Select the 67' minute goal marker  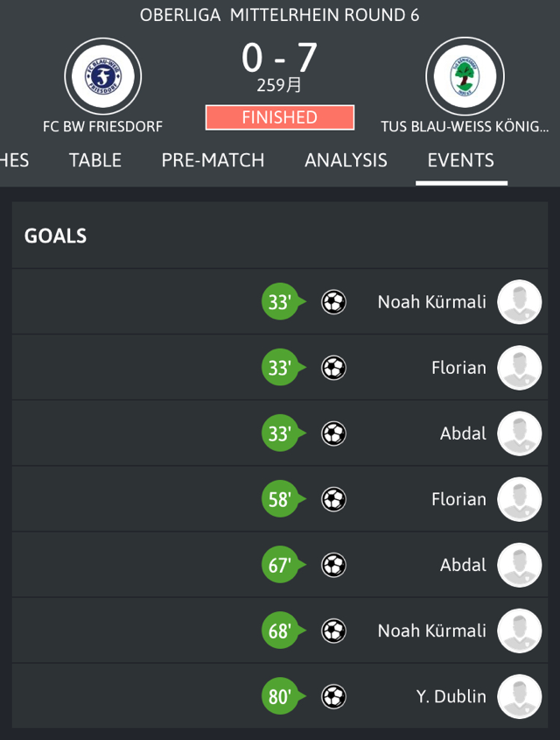tap(283, 565)
